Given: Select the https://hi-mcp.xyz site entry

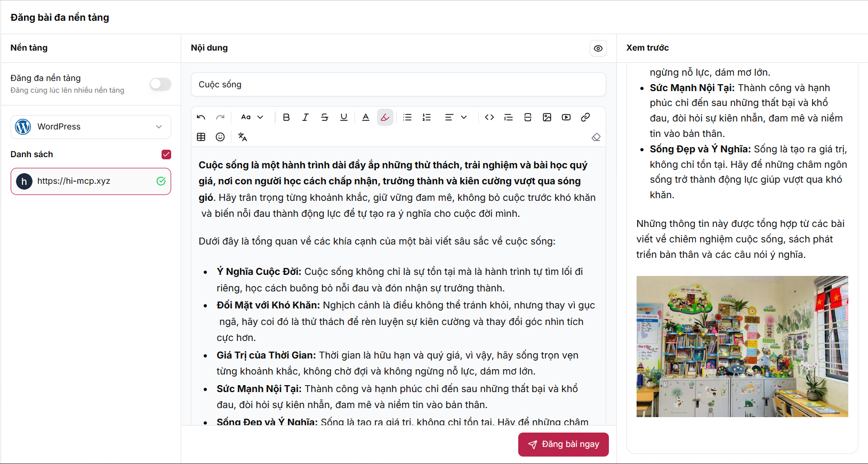Looking at the screenshot, I should coord(91,182).
